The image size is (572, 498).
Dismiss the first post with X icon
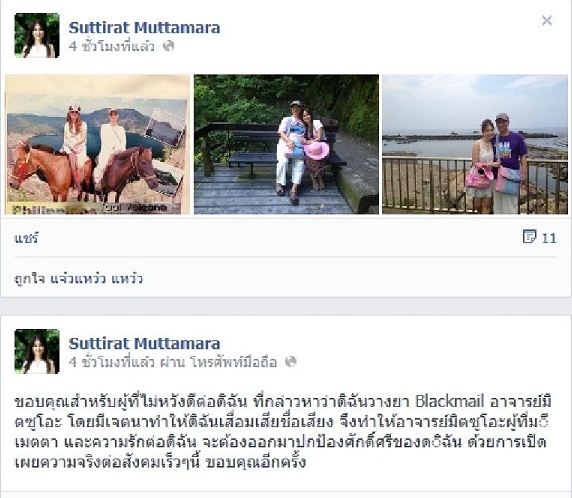546,20
